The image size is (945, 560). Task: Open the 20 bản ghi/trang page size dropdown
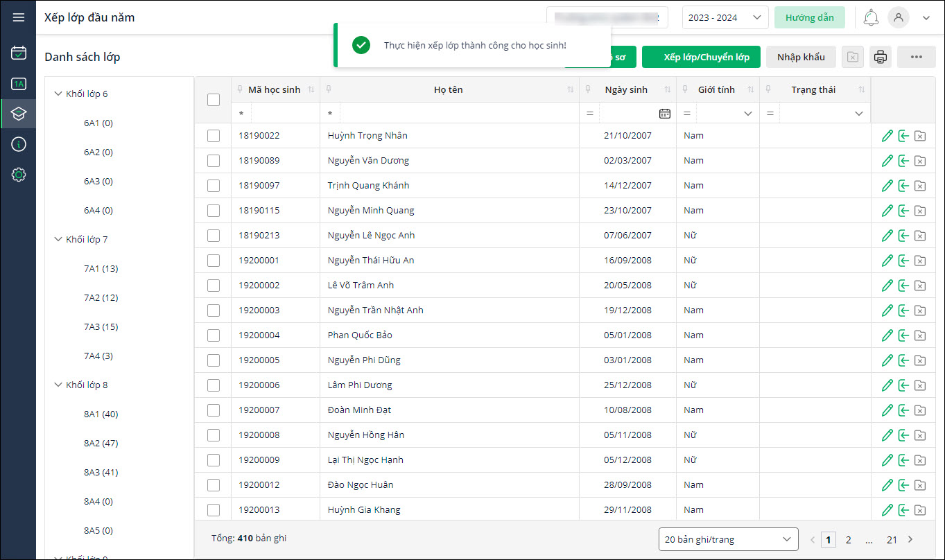pos(728,539)
